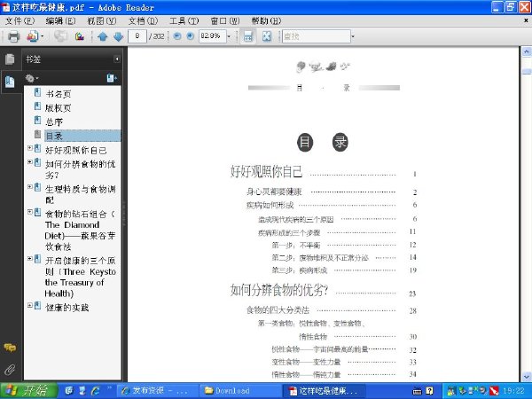This screenshot has height=399, width=532.
Task: Open the 工具(T) menu
Action: click(x=184, y=21)
